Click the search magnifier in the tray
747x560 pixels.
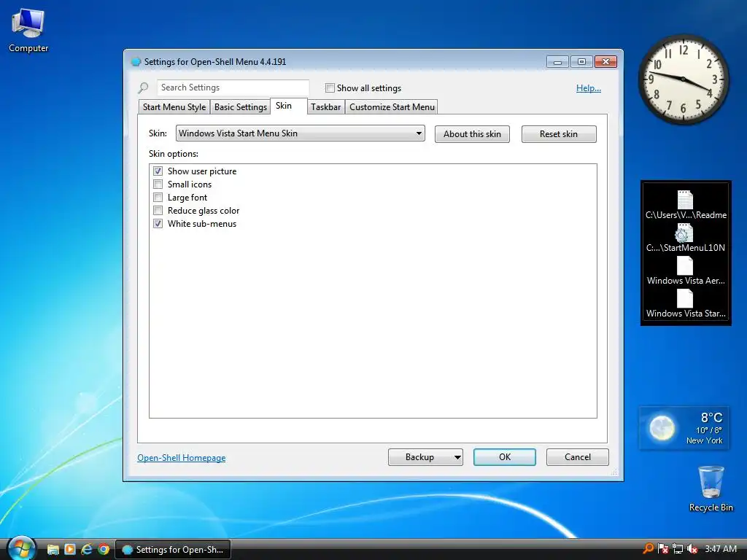tap(648, 548)
